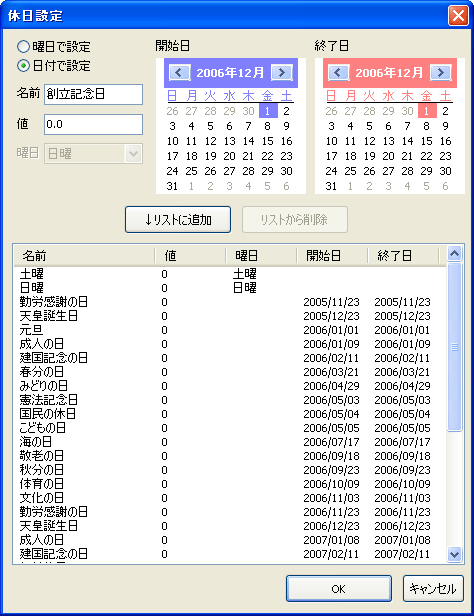Screen dimensions: 474x616
Task: Pick highlighted day 1 in start date calendar
Action: point(268,111)
